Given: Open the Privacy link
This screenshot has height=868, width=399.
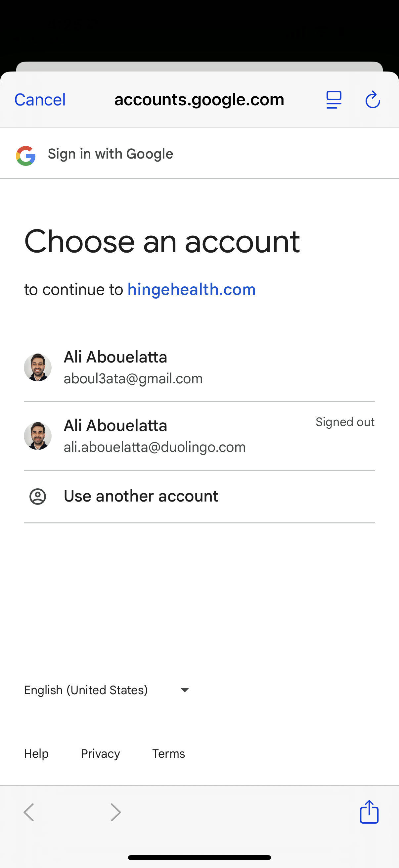Looking at the screenshot, I should point(100,753).
